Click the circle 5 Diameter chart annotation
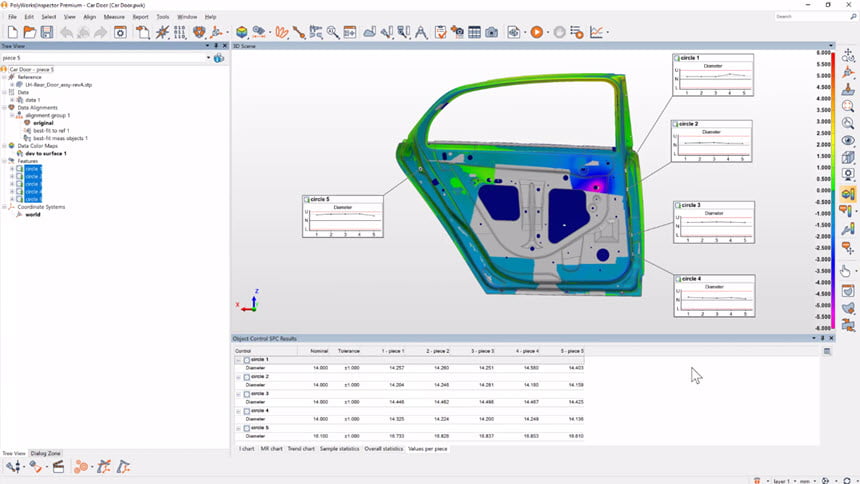This screenshot has height=484, width=860. (x=343, y=216)
